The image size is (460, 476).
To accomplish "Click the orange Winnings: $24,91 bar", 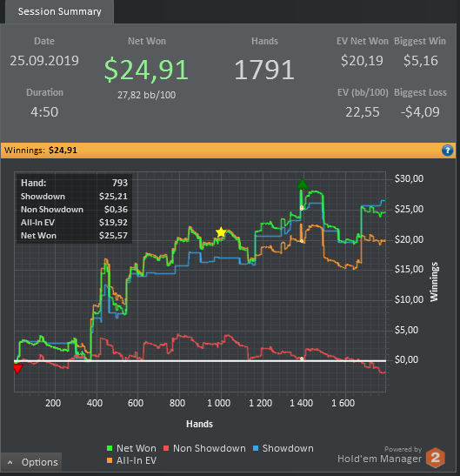I will pyautogui.click(x=228, y=151).
